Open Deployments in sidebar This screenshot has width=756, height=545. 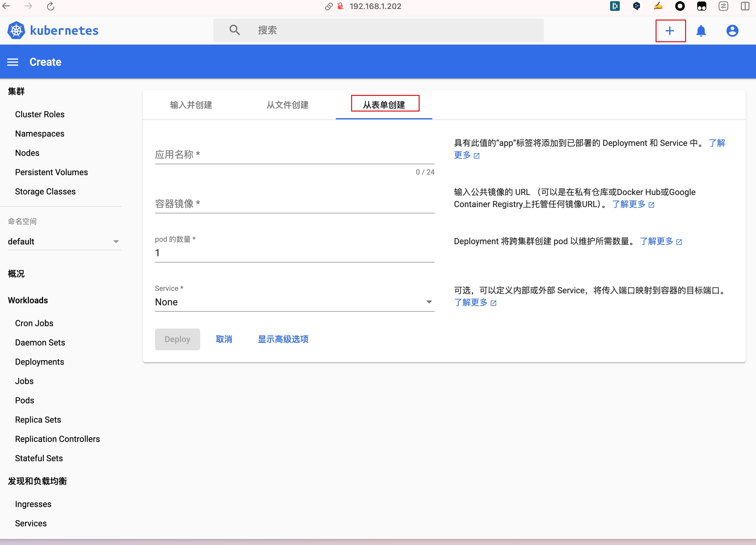tap(39, 362)
